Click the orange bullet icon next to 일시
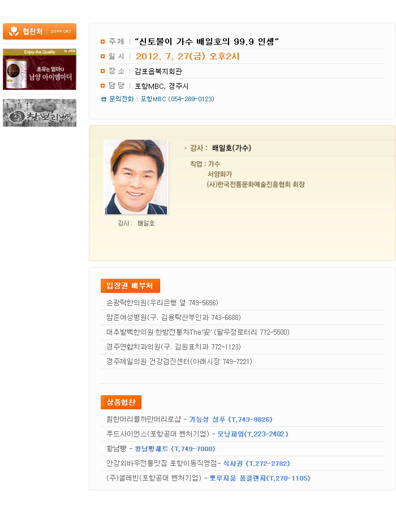396x532 pixels. coord(103,57)
